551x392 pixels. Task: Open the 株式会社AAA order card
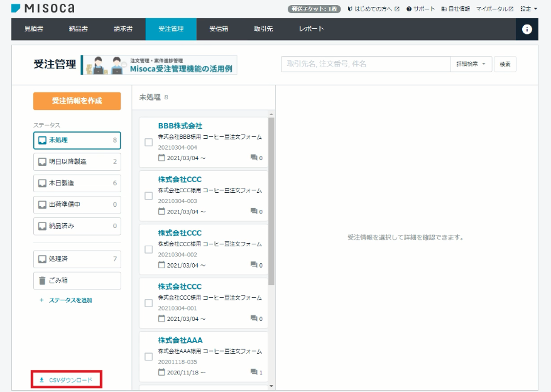click(x=204, y=357)
